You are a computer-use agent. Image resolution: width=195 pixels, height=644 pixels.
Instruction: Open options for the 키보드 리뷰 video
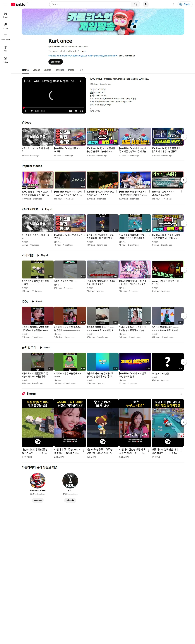pos(181,191)
